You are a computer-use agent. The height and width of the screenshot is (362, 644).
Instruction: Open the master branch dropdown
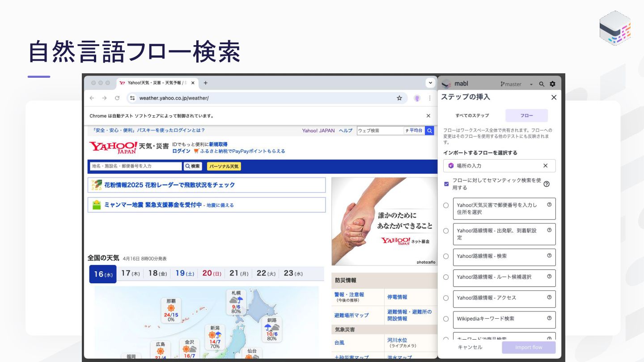pos(517,84)
